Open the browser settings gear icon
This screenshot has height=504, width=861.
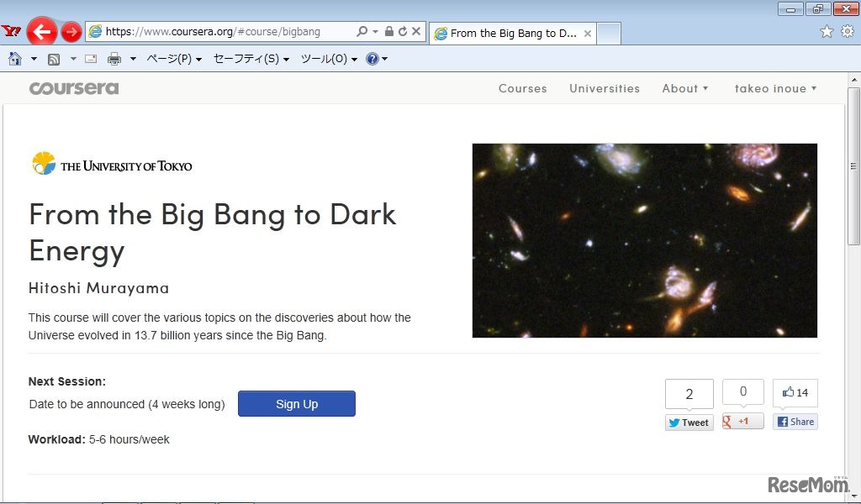coord(848,32)
